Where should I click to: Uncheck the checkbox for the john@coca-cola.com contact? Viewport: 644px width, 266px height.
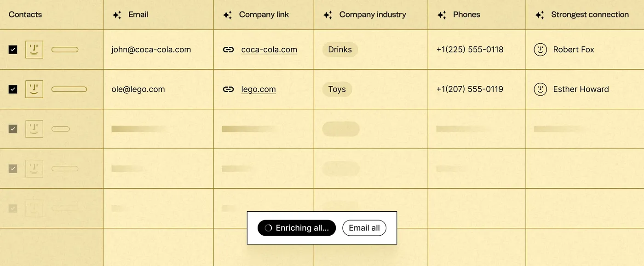point(13,50)
